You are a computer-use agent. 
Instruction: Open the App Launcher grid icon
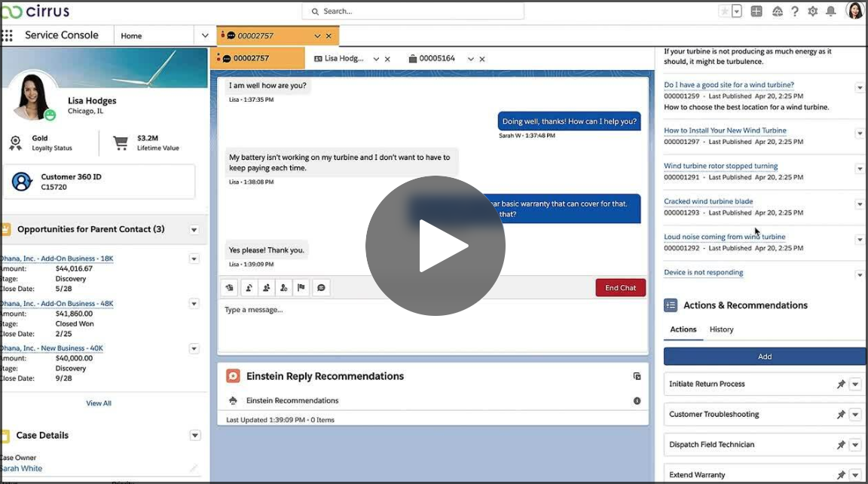(x=8, y=35)
